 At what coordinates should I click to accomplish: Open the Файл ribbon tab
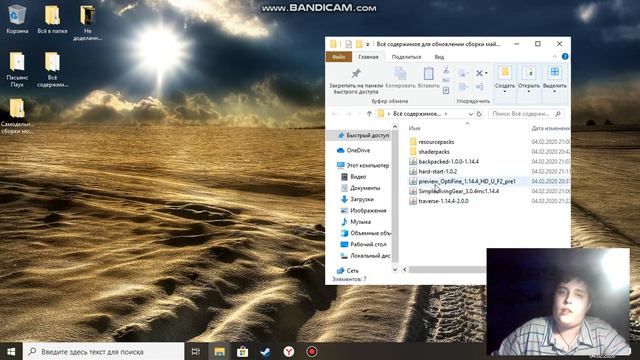click(x=338, y=57)
